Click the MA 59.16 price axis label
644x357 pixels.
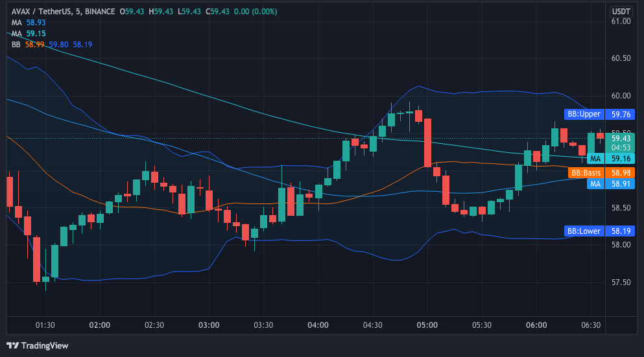click(610, 159)
